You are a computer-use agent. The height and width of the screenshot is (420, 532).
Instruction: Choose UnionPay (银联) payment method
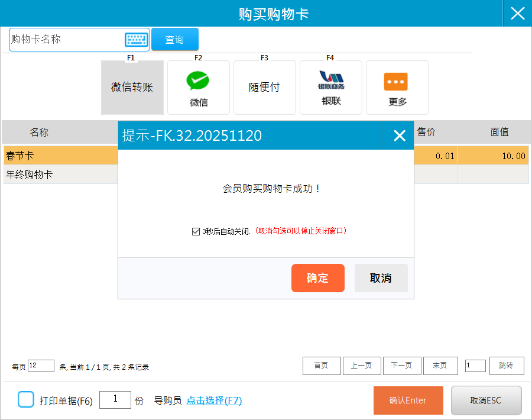pos(331,88)
